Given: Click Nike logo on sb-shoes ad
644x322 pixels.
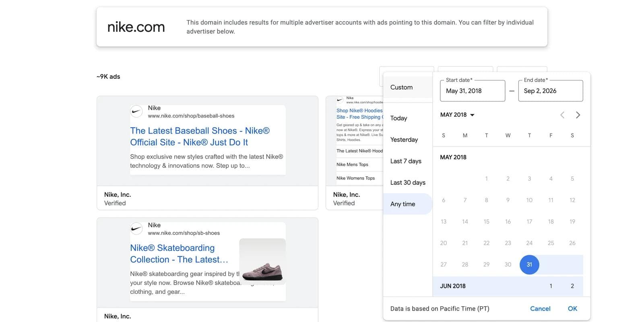Looking at the screenshot, I should [x=136, y=229].
